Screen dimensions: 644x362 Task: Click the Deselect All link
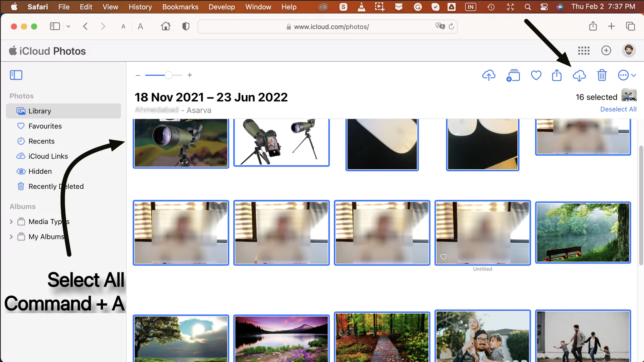click(x=618, y=109)
